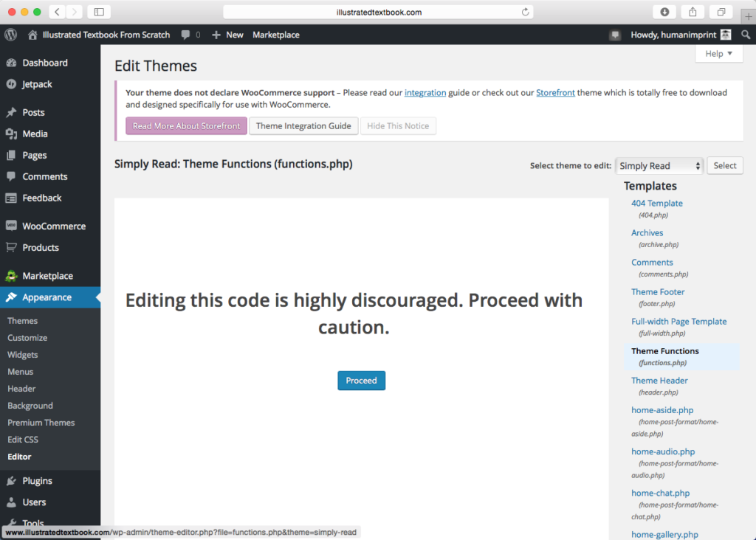Screen dimensions: 756x540
Task: Click the search magnifier in the admin bar
Action: tap(746, 34)
